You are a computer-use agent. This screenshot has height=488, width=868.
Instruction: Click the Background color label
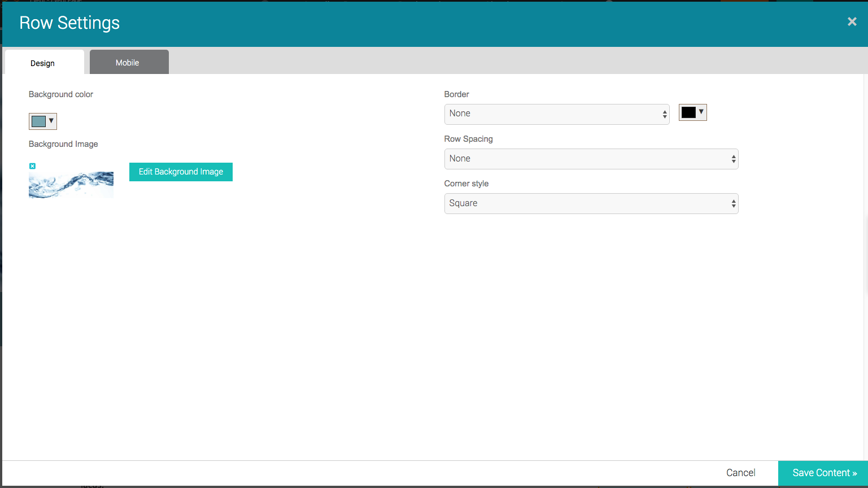[x=61, y=94]
